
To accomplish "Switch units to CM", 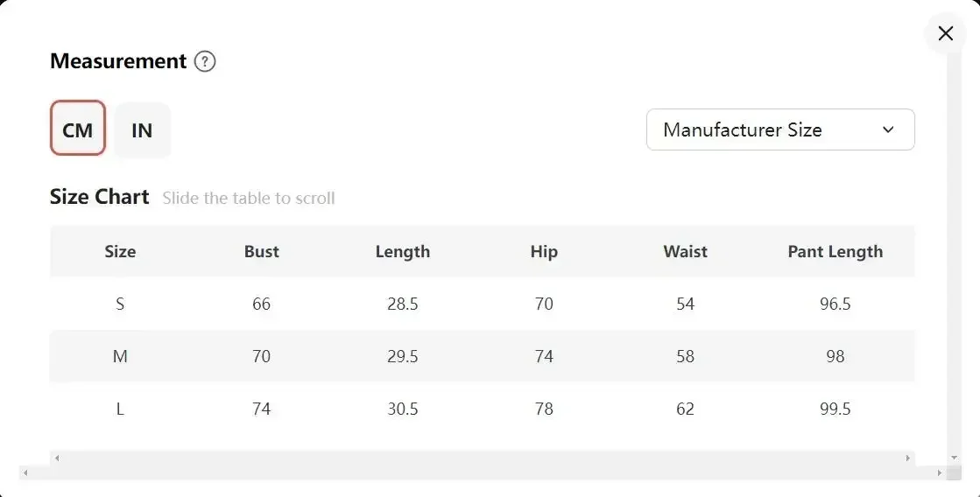I will coord(77,128).
